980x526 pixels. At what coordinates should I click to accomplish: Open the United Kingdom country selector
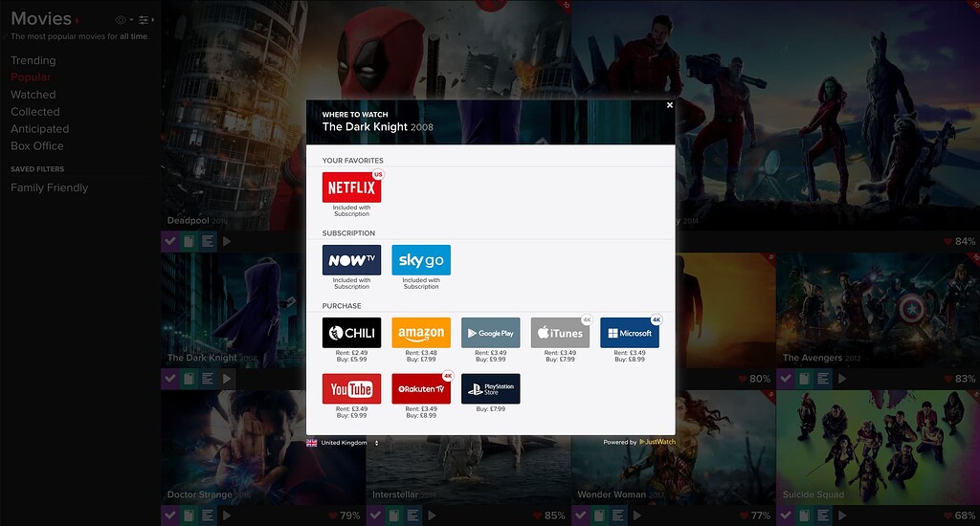[343, 443]
